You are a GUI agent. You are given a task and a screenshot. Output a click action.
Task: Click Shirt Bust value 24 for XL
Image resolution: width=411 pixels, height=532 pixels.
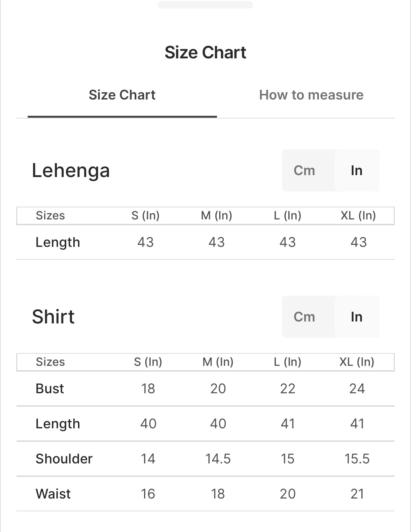pyautogui.click(x=357, y=389)
